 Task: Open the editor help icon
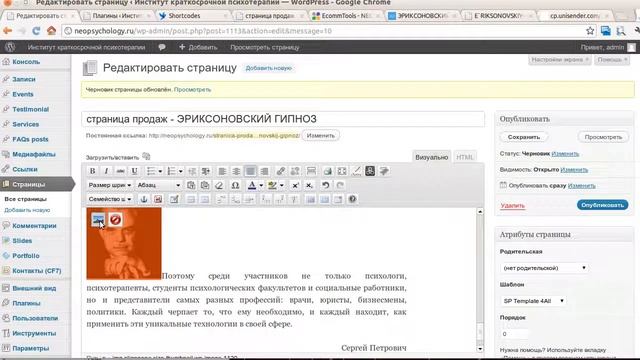pyautogui.click(x=352, y=199)
